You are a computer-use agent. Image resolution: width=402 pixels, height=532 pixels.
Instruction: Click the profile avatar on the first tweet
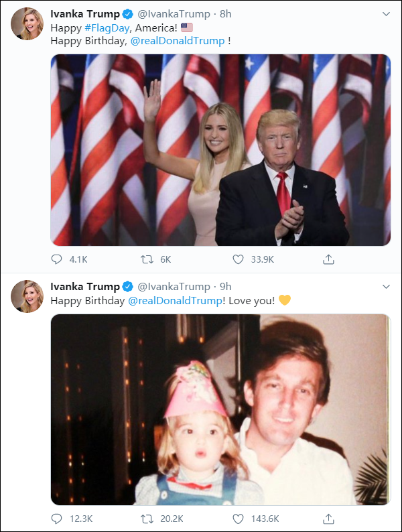27,24
